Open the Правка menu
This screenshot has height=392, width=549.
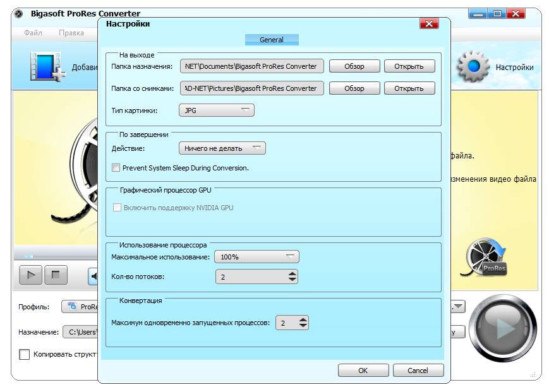[x=71, y=33]
